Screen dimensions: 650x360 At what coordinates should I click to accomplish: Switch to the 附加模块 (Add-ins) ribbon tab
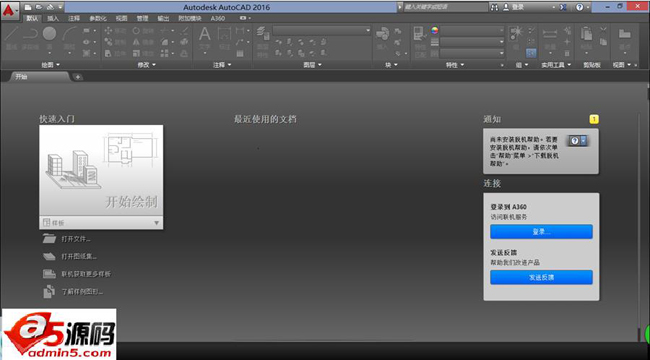tap(189, 18)
